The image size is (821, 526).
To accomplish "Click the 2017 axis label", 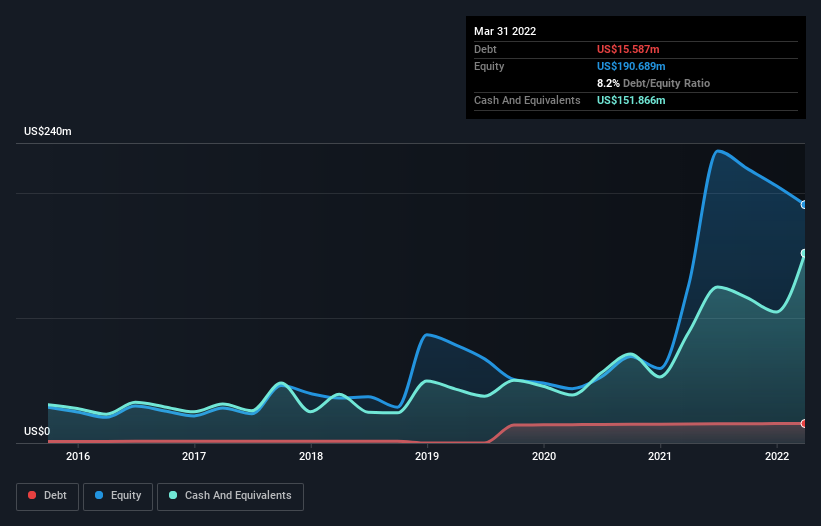I will (194, 456).
